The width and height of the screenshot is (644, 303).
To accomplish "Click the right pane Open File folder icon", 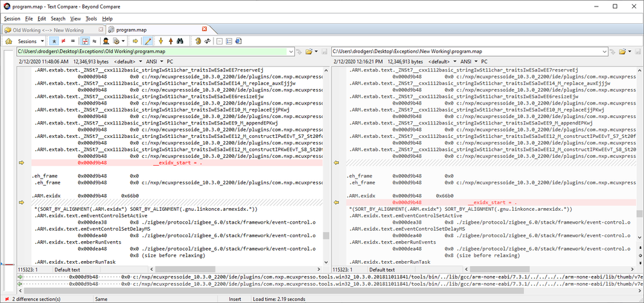I will pyautogui.click(x=622, y=52).
